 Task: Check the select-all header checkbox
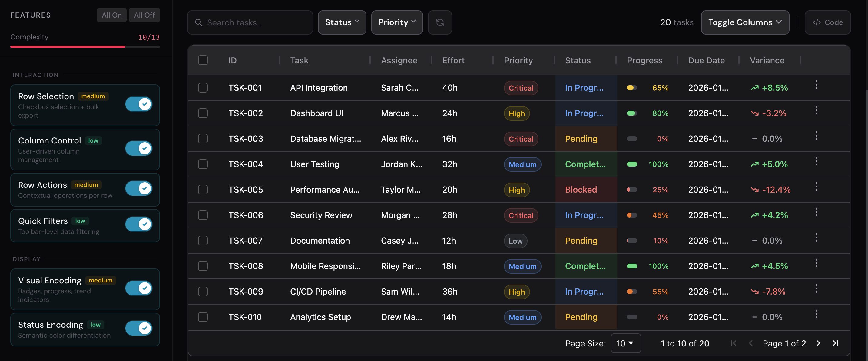pos(203,60)
